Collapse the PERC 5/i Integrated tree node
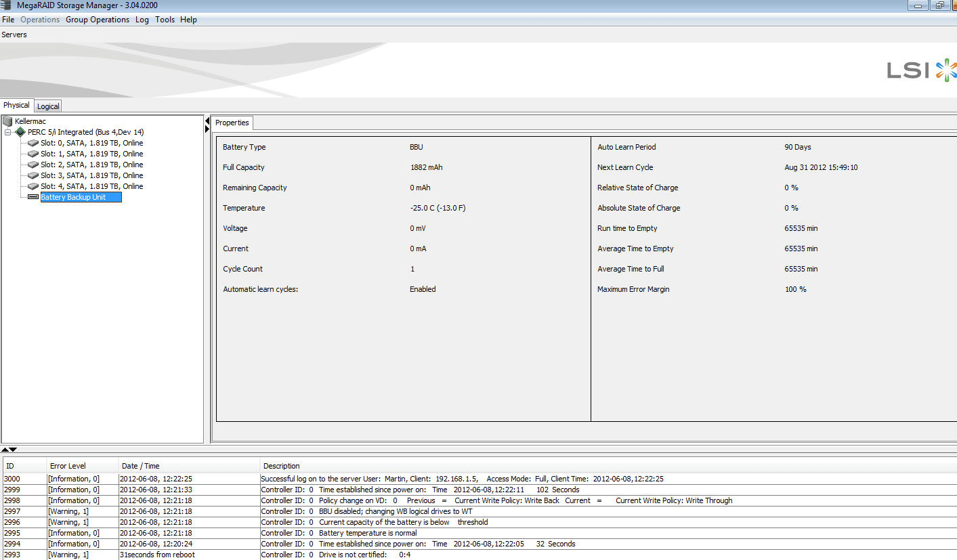Image resolution: width=957 pixels, height=560 pixels. click(x=8, y=132)
